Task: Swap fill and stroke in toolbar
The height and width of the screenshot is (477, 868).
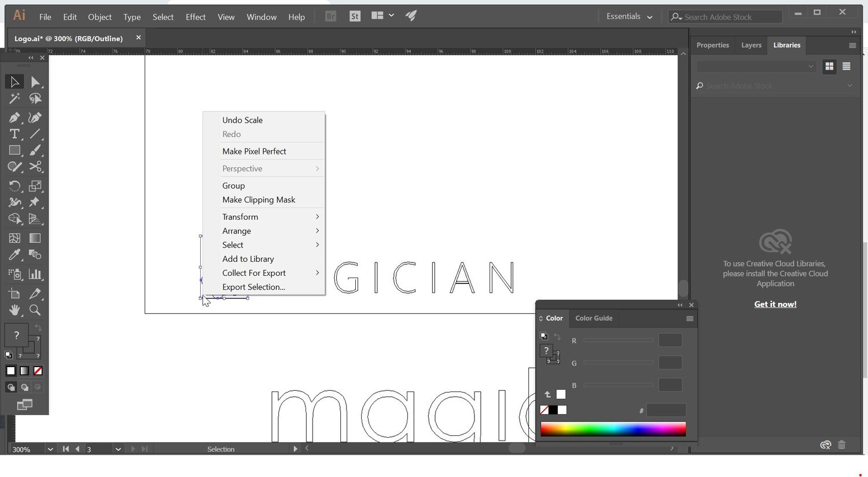Action: (38, 328)
